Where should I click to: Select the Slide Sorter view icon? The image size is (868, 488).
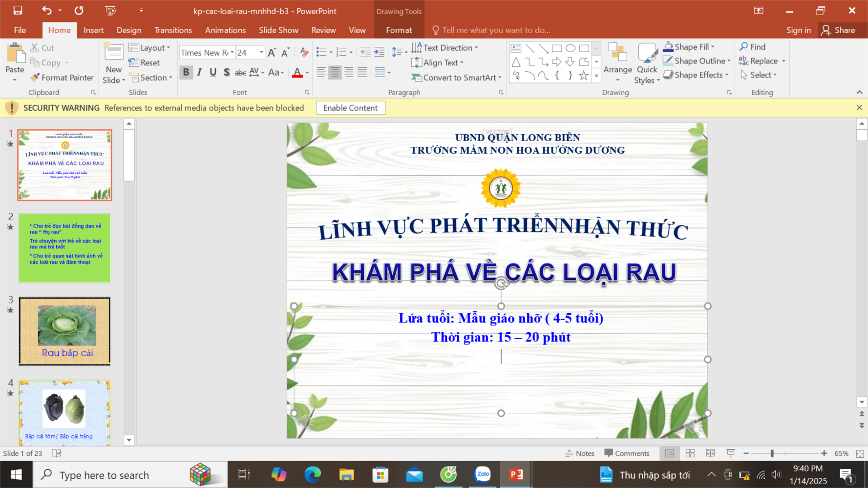tap(690, 453)
